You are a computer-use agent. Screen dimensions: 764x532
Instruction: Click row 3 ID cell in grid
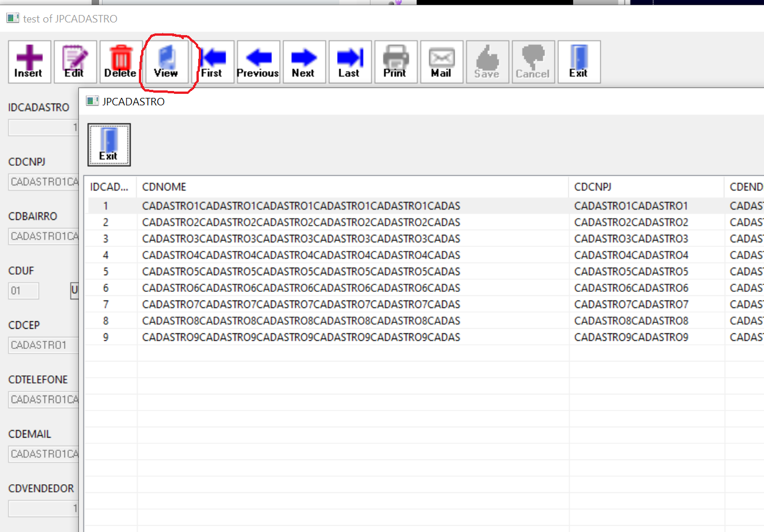pyautogui.click(x=106, y=239)
